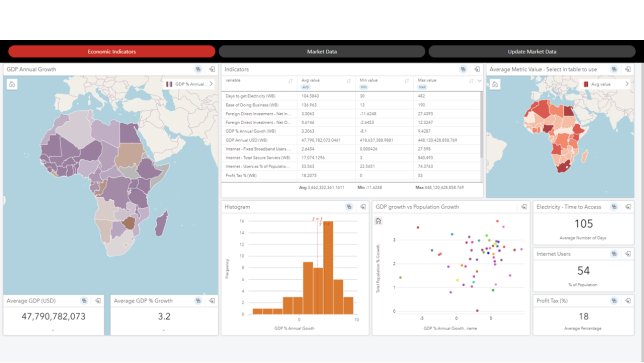The image size is (644, 363).
Task: Select the Internet - Total Secure Servers (WB) row
Action: [x=351, y=158]
